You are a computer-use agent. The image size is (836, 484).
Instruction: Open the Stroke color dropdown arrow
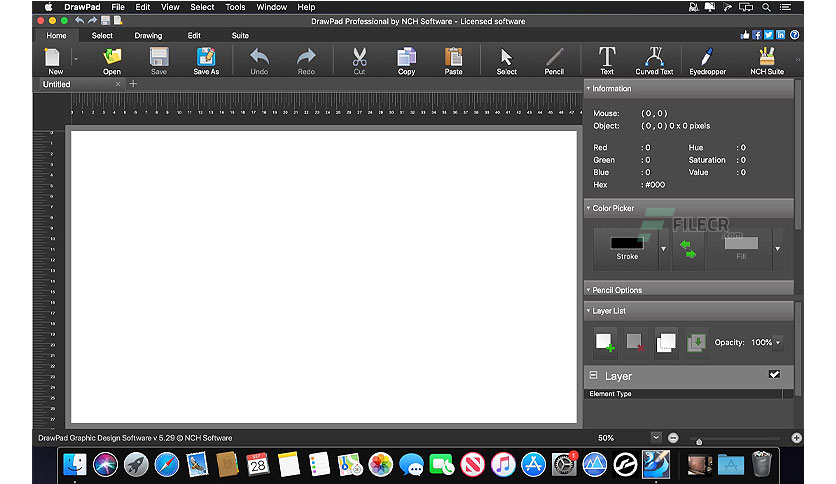[x=664, y=249]
